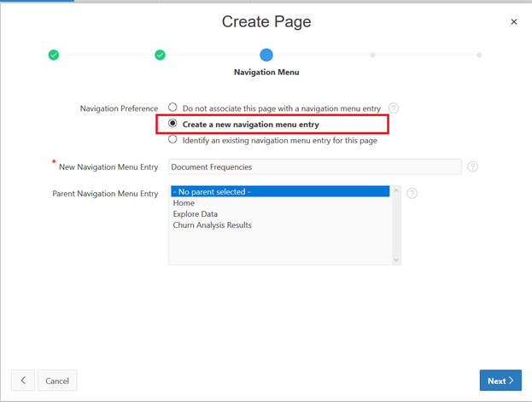The height and width of the screenshot is (402, 532).
Task: Click the parent list scrollbar down arrow
Action: [x=395, y=259]
